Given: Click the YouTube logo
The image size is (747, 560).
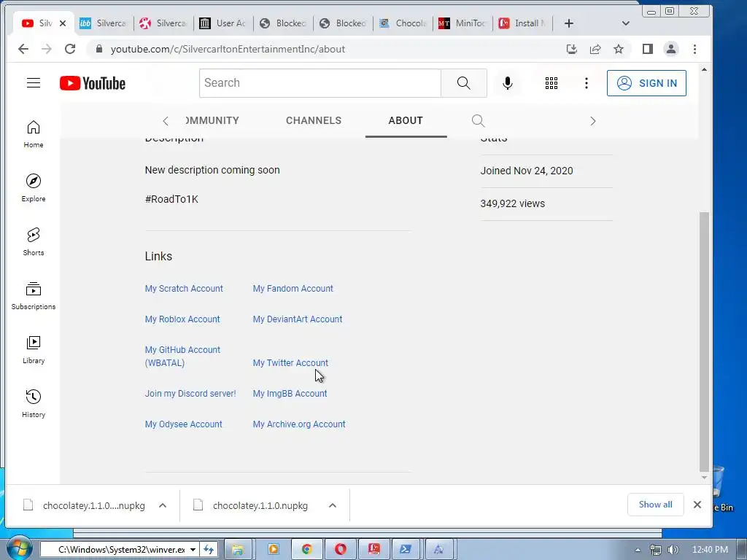Looking at the screenshot, I should (x=93, y=83).
